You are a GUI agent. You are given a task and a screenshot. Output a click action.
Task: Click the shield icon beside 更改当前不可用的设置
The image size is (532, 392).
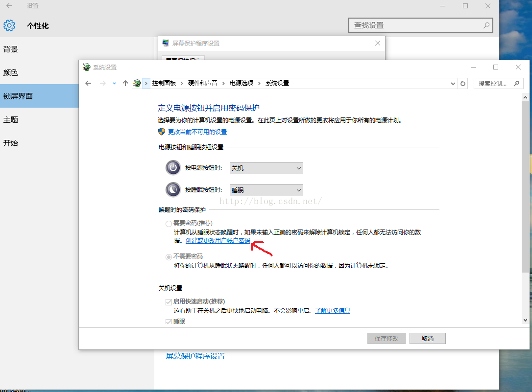(162, 132)
